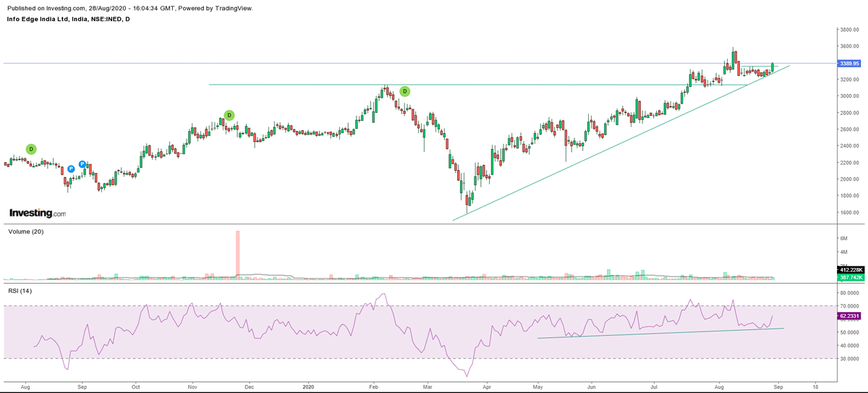
Task: Click the 1800.00 price axis label
Action: click(849, 196)
